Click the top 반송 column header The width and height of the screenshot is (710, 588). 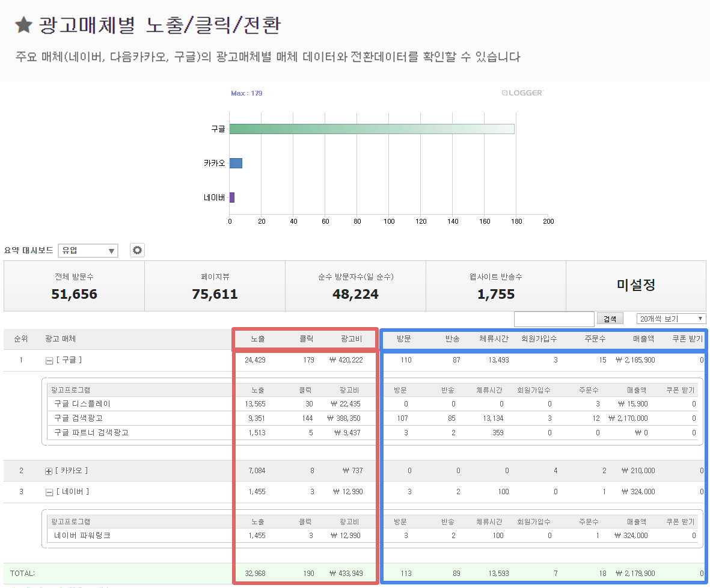click(452, 339)
